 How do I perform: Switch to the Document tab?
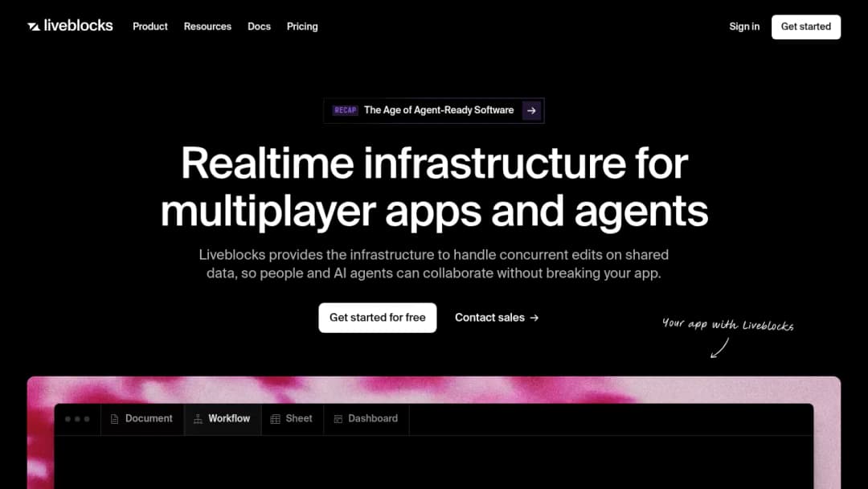(141, 419)
